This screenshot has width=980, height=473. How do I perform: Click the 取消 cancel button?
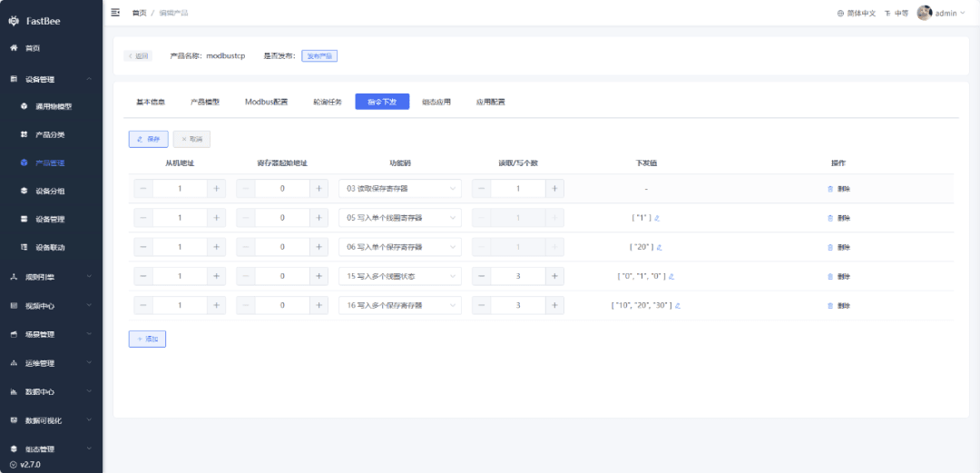[x=191, y=139]
